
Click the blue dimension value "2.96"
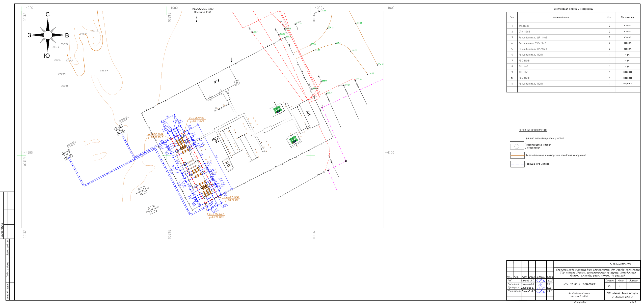click(x=225, y=205)
